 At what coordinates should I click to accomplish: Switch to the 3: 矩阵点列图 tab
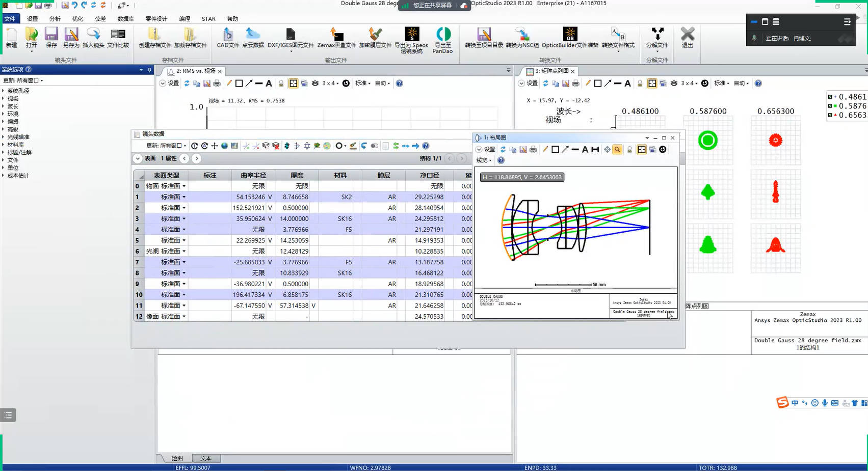pos(551,71)
